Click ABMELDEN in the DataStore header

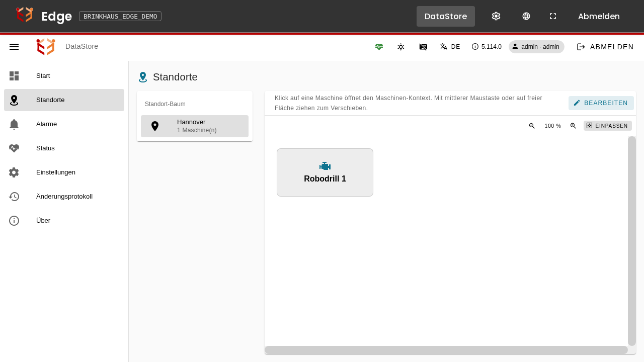605,47
